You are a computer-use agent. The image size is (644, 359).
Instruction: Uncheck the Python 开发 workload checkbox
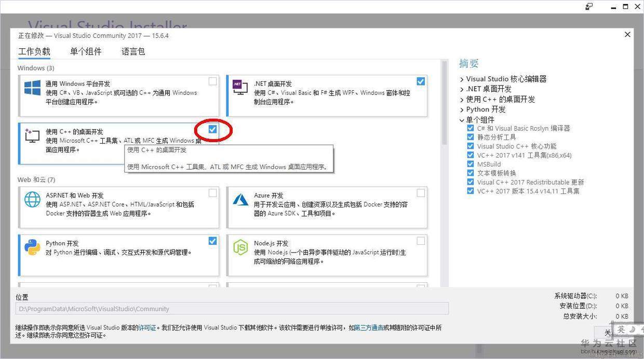213,241
